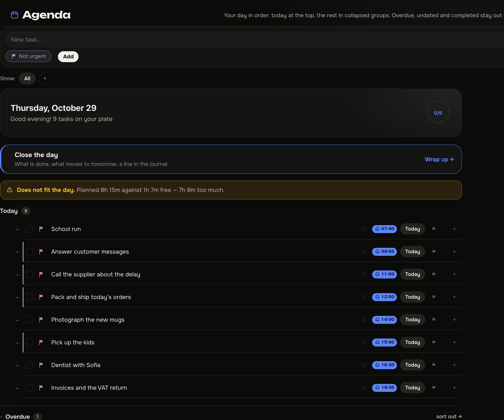Open the Not urgent priority selector
Screen dimensions: 504x420
click(28, 56)
